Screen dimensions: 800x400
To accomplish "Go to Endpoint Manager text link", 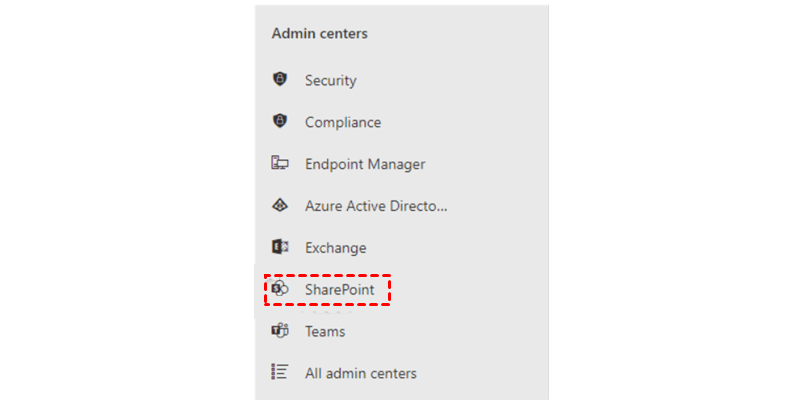I will tap(365, 164).
